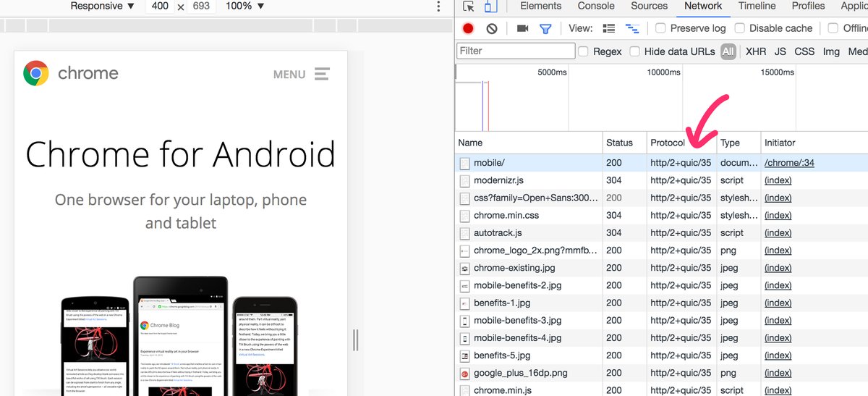The width and height of the screenshot is (868, 396).
Task: Sort by the Name column header
Action: coord(529,143)
